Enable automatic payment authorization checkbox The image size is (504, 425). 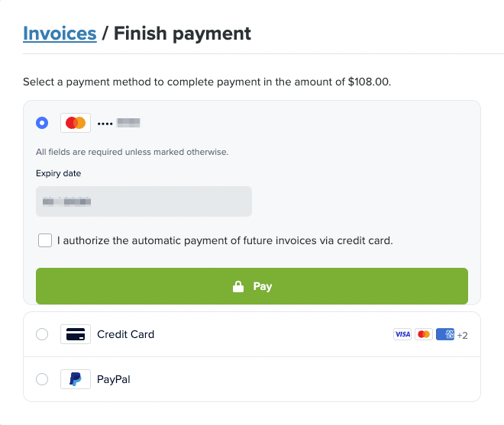coord(45,240)
